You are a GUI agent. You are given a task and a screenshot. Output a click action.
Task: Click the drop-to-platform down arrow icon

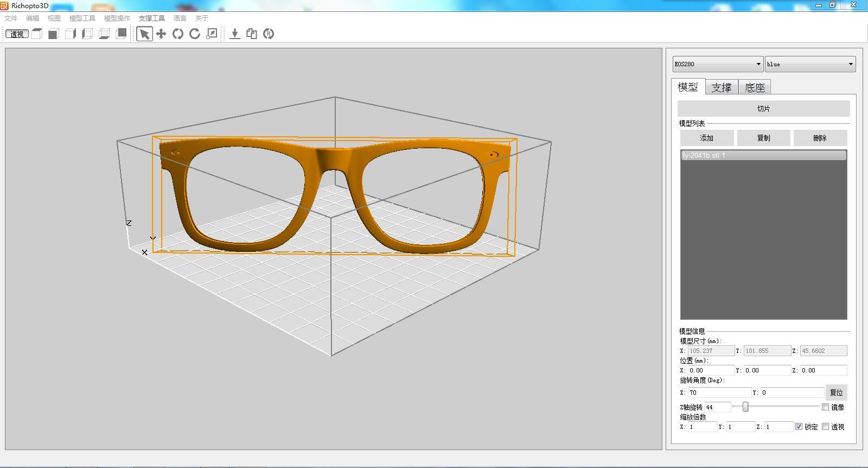point(235,34)
